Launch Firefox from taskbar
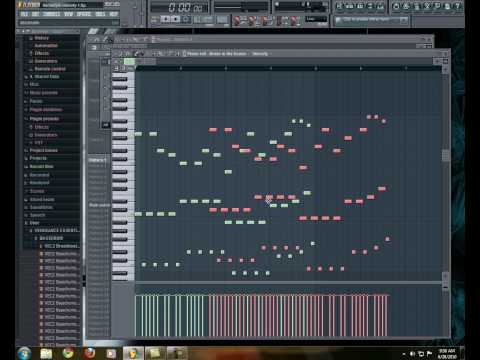Image resolution: width=480 pixels, height=360 pixels. click(90, 353)
